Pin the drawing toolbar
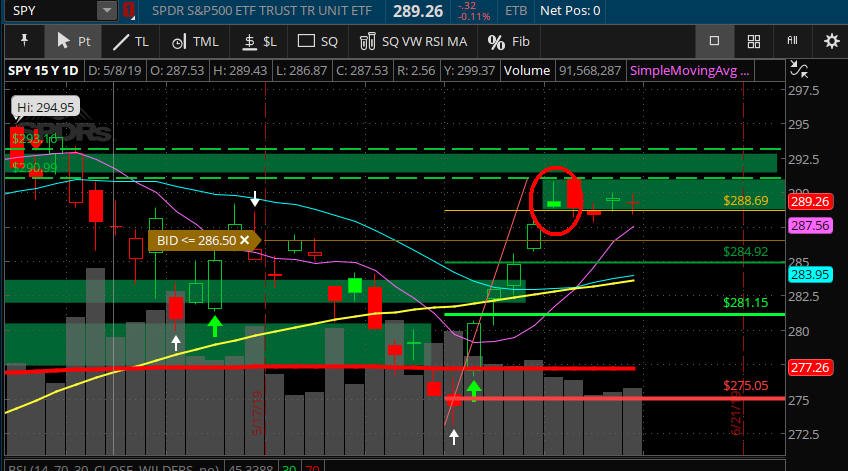The height and width of the screenshot is (471, 848). pos(24,41)
